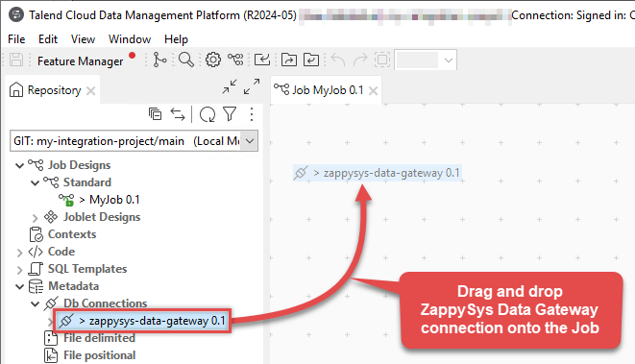Click the link with editor arrows icon
The height and width of the screenshot is (364, 635).
click(178, 114)
